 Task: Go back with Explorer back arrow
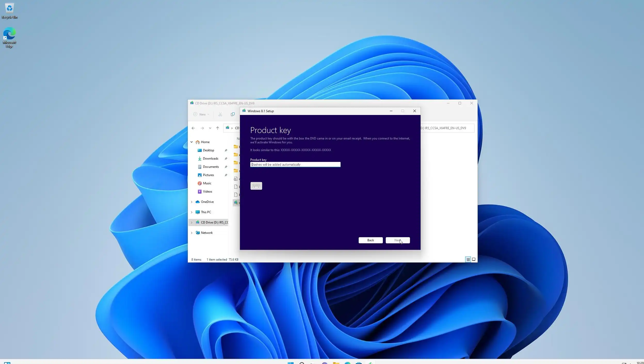[193, 128]
